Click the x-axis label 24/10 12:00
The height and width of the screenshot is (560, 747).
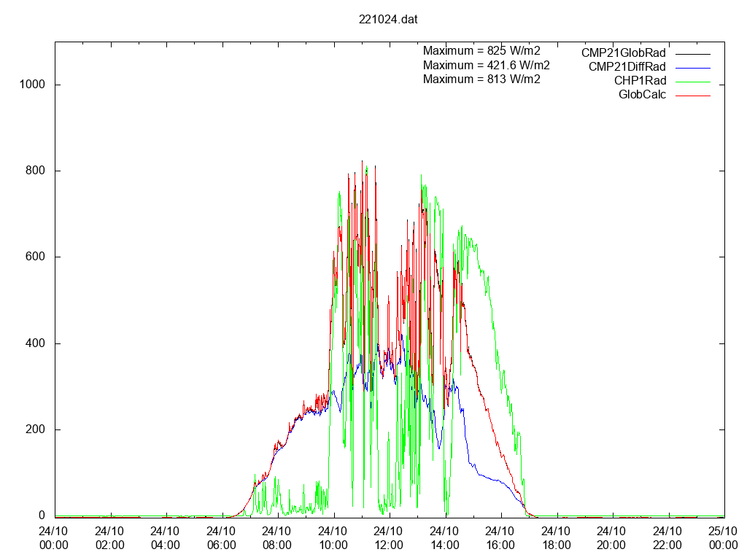pyautogui.click(x=389, y=538)
